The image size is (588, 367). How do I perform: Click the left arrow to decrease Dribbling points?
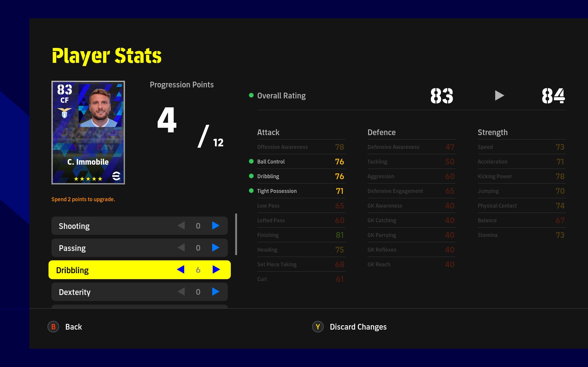(182, 270)
